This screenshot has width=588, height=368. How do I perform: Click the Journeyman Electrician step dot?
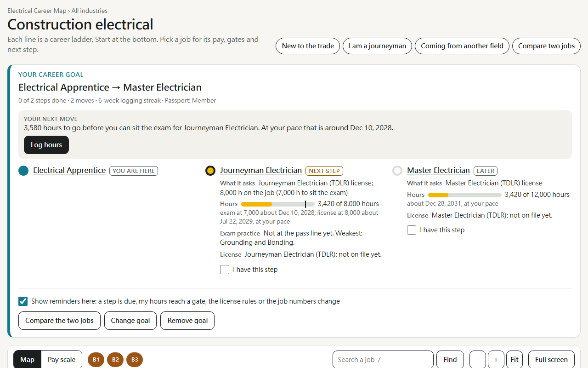[x=210, y=171]
